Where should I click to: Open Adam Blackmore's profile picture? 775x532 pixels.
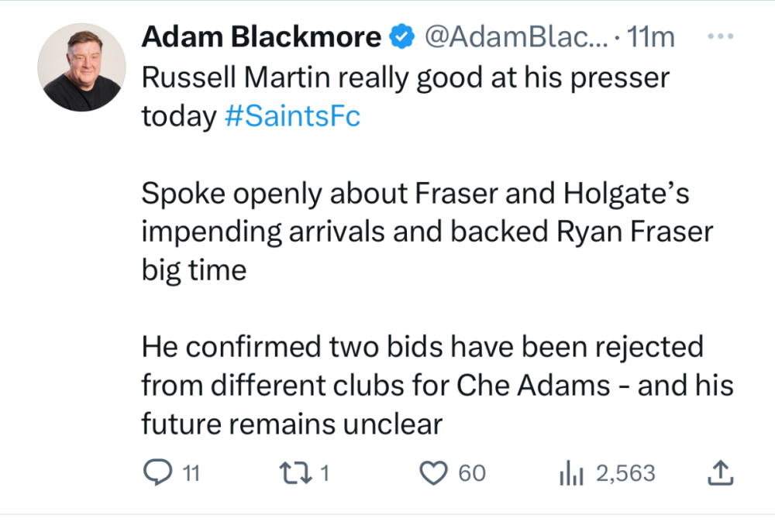(81, 66)
